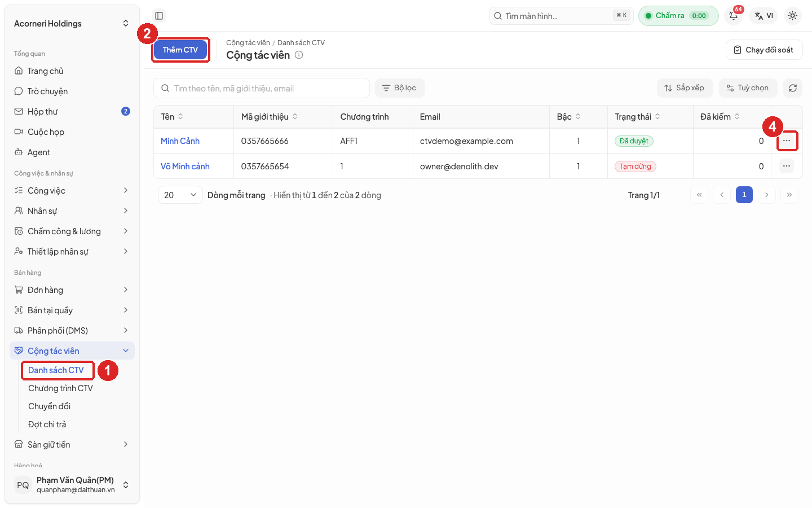The width and height of the screenshot is (812, 508).
Task: Open the Minh Cảnh collaborator link
Action: click(180, 141)
